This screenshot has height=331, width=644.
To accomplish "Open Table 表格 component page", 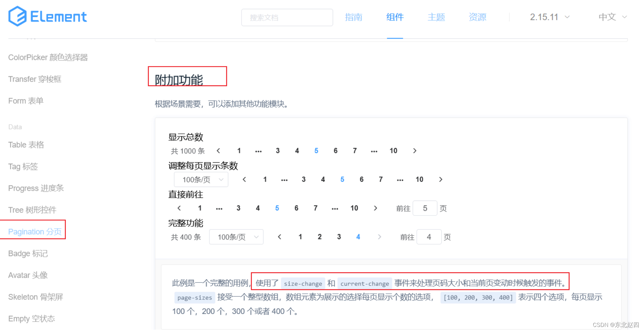I will coord(26,145).
